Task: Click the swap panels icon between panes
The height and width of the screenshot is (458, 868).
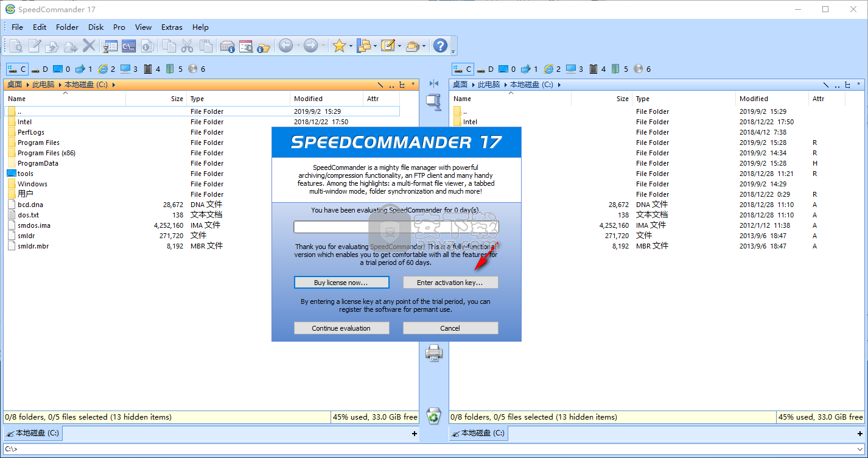Action: (434, 83)
